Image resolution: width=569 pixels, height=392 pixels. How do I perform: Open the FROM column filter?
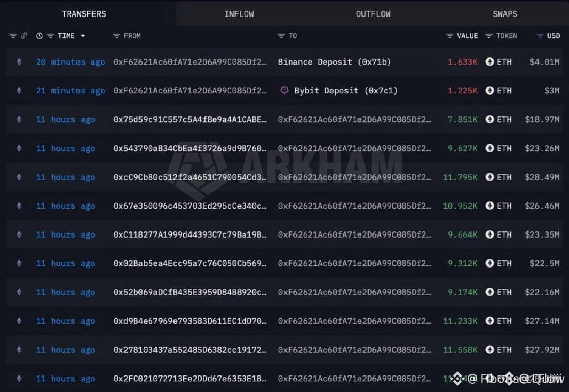[117, 36]
